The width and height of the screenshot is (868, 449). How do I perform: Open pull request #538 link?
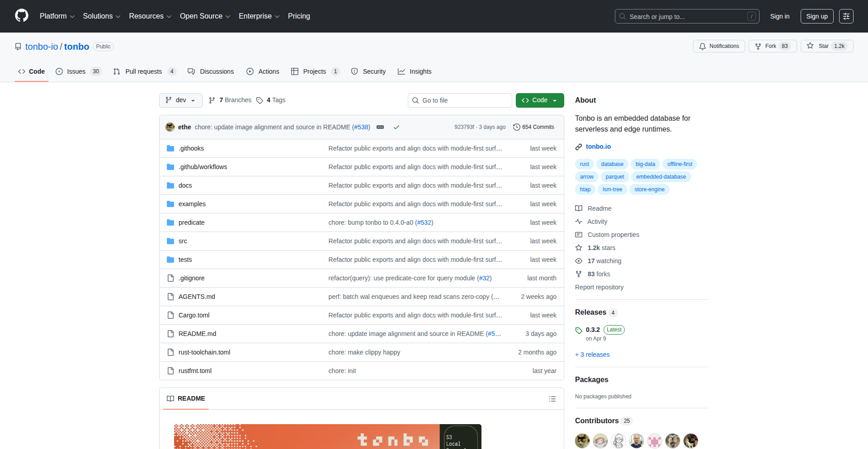click(x=361, y=127)
